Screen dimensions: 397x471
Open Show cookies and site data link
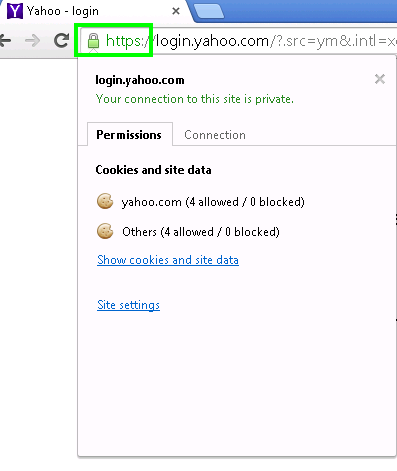coord(168,260)
